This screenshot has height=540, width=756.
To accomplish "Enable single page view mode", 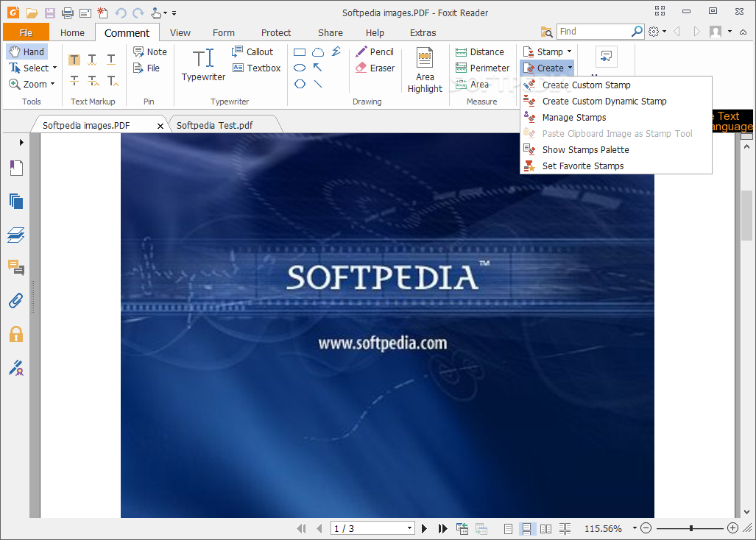I will pyautogui.click(x=508, y=529).
